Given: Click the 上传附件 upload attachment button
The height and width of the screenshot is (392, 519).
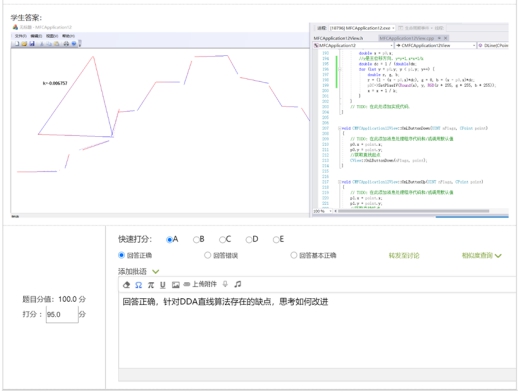Looking at the screenshot, I should point(200,284).
